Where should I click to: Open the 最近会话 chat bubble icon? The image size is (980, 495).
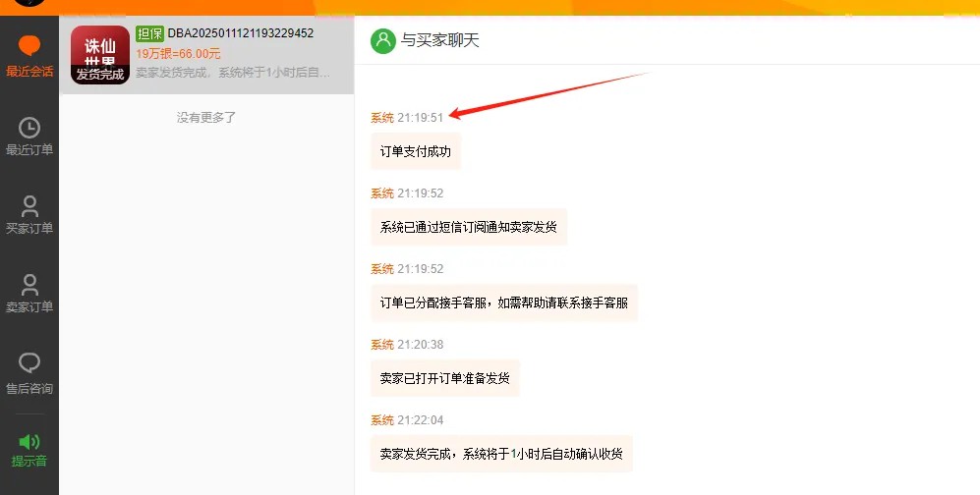(x=29, y=45)
